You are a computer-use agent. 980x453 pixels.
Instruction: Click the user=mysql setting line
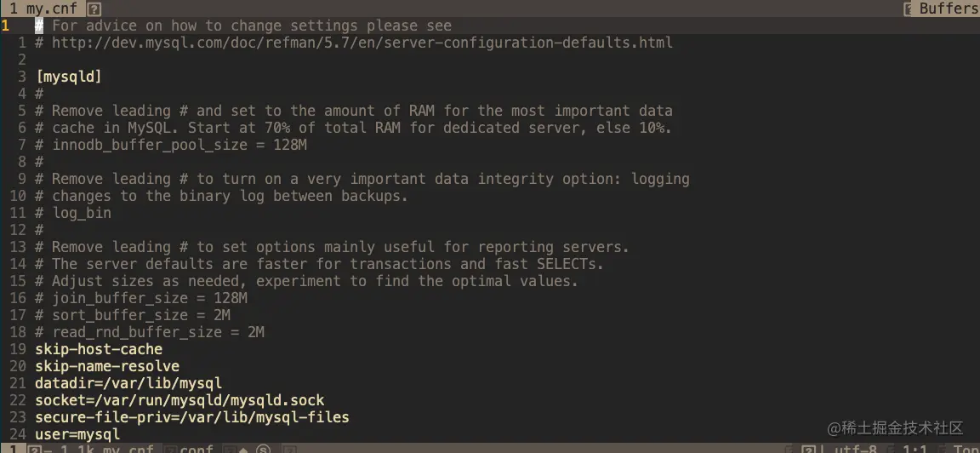(x=77, y=434)
